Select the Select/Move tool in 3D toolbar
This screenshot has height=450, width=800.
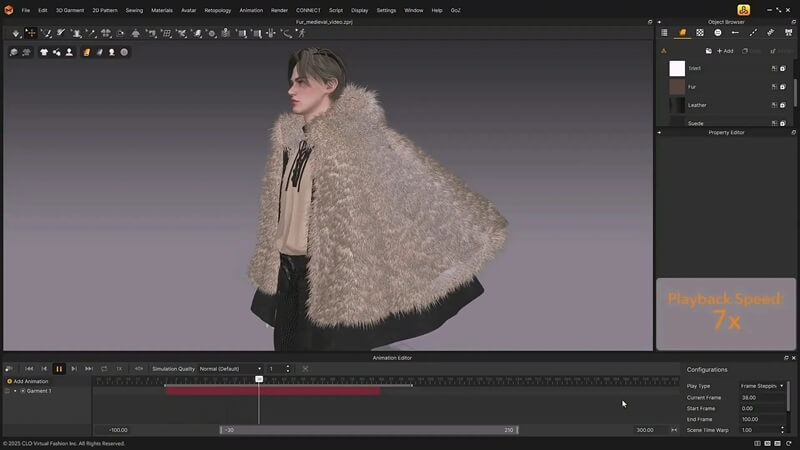[31, 33]
